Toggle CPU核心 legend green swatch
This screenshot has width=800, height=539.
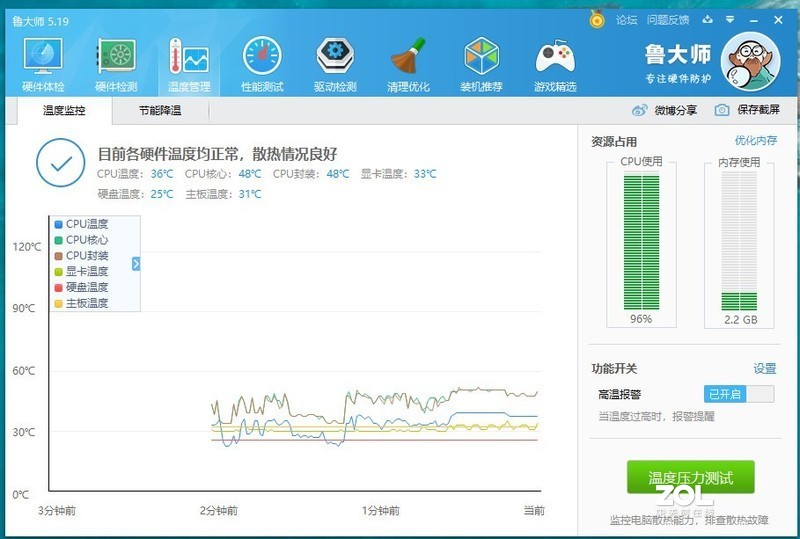click(x=58, y=240)
